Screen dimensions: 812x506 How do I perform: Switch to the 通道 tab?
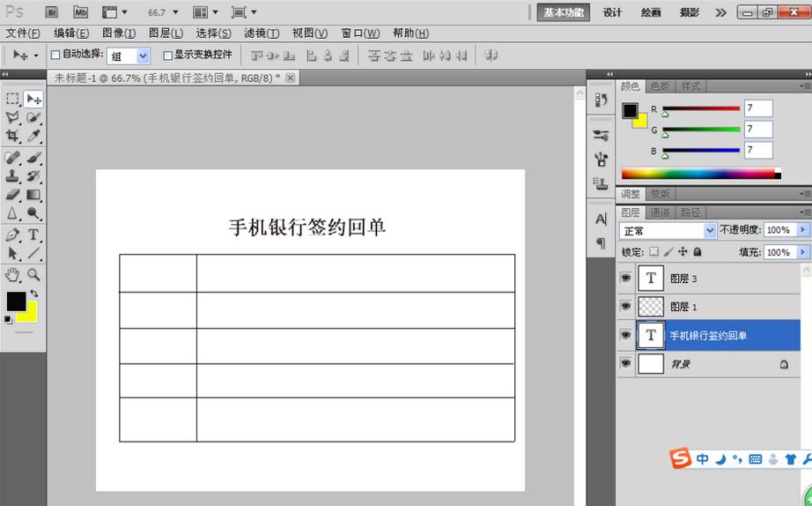pos(660,212)
